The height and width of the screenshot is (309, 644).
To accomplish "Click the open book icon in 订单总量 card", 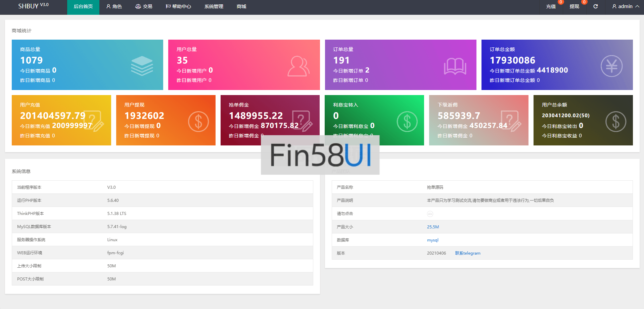I will 455,66.
